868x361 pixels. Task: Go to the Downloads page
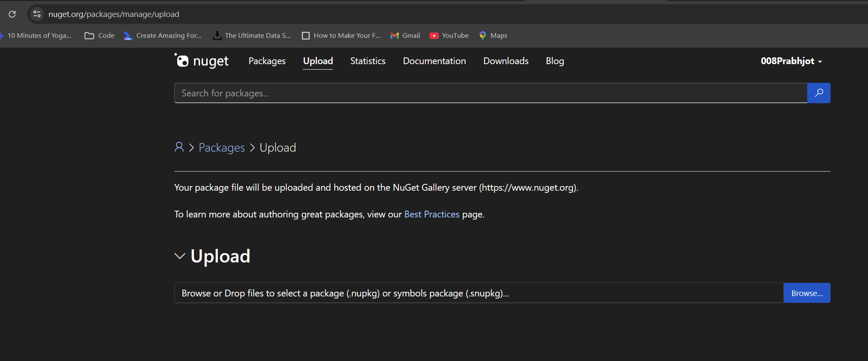pyautogui.click(x=506, y=61)
